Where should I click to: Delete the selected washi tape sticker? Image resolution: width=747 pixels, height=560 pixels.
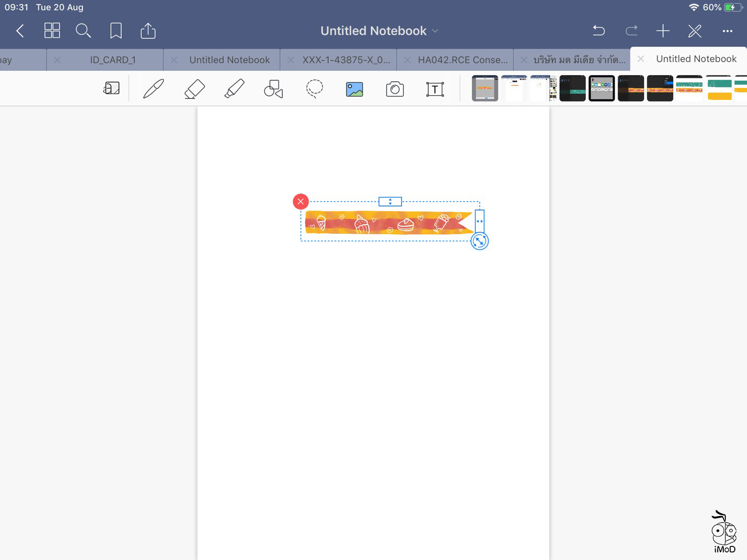301,201
